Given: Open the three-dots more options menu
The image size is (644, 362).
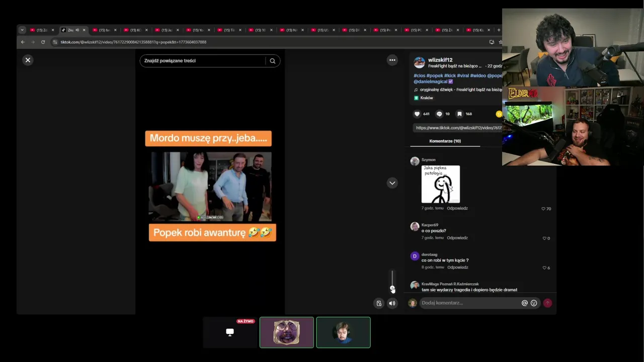Looking at the screenshot, I should tap(392, 60).
